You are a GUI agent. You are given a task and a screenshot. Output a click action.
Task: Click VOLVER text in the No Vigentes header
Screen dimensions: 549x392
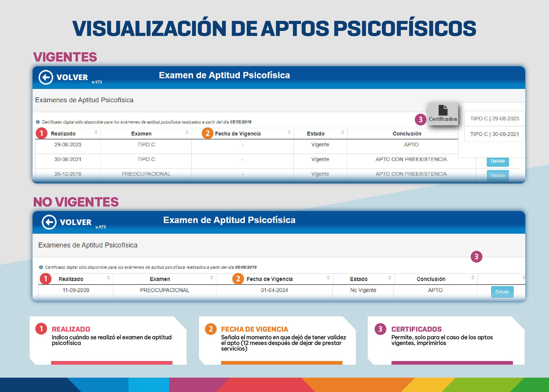(x=76, y=222)
